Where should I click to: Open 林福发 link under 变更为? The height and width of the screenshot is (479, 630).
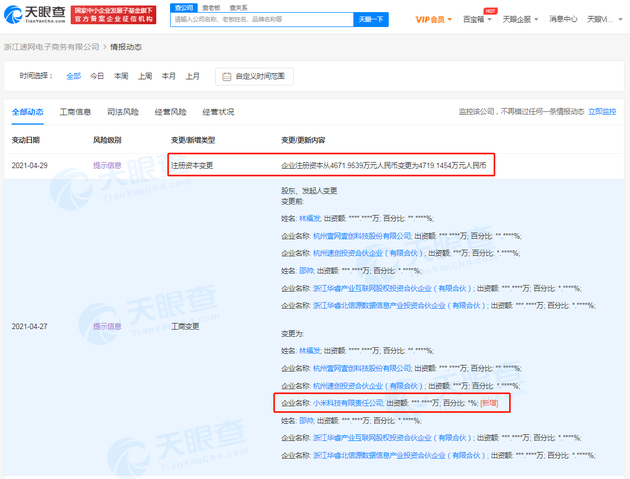(310, 351)
